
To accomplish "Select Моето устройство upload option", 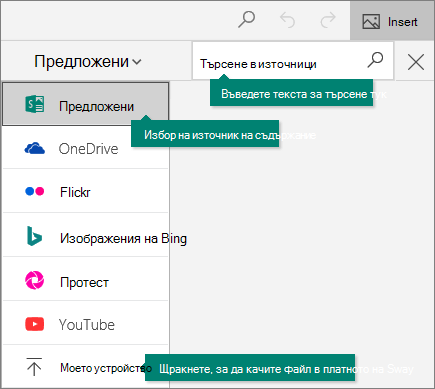I will pyautogui.click(x=86, y=367).
